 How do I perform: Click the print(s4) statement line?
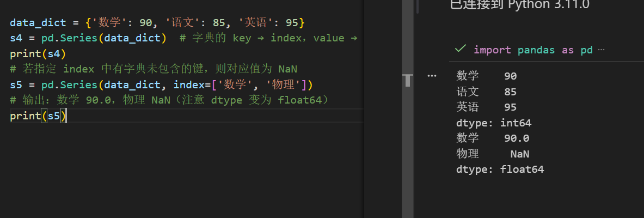click(38, 54)
